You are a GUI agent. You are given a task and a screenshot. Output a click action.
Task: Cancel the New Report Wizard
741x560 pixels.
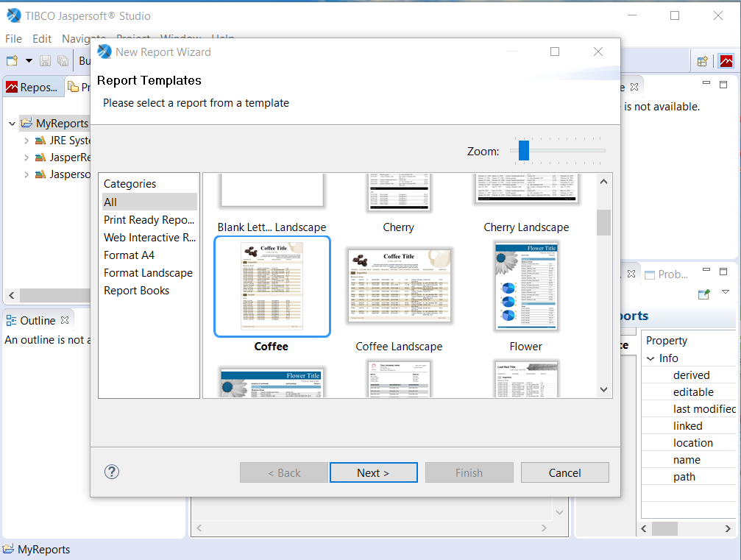point(564,472)
